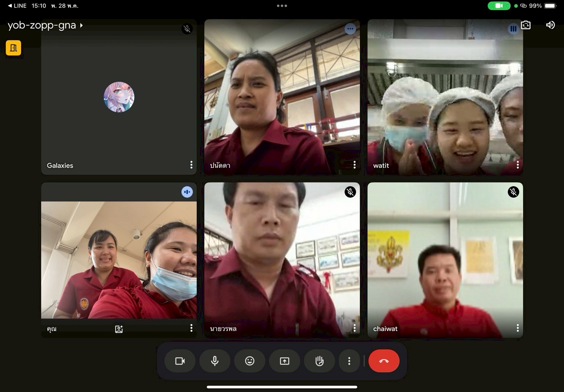Image resolution: width=564 pixels, height=392 pixels.
Task: Select chaiwat's video tile
Action: pos(445,260)
